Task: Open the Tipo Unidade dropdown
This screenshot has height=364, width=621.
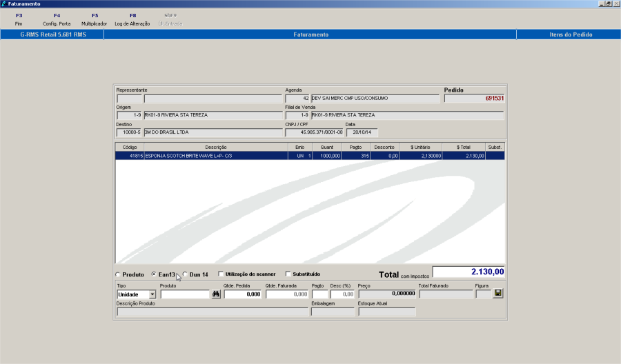Action: pyautogui.click(x=152, y=294)
